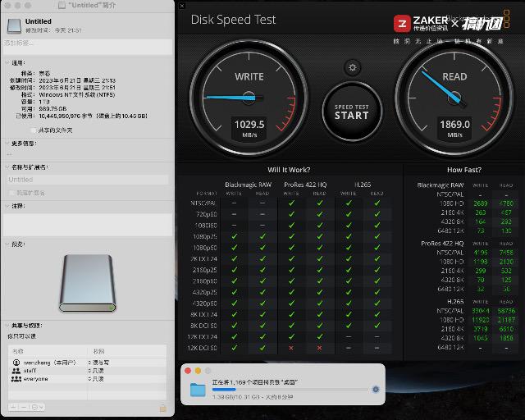Expand the 更多信息 section
This screenshot has width=525, height=420.
(x=7, y=143)
